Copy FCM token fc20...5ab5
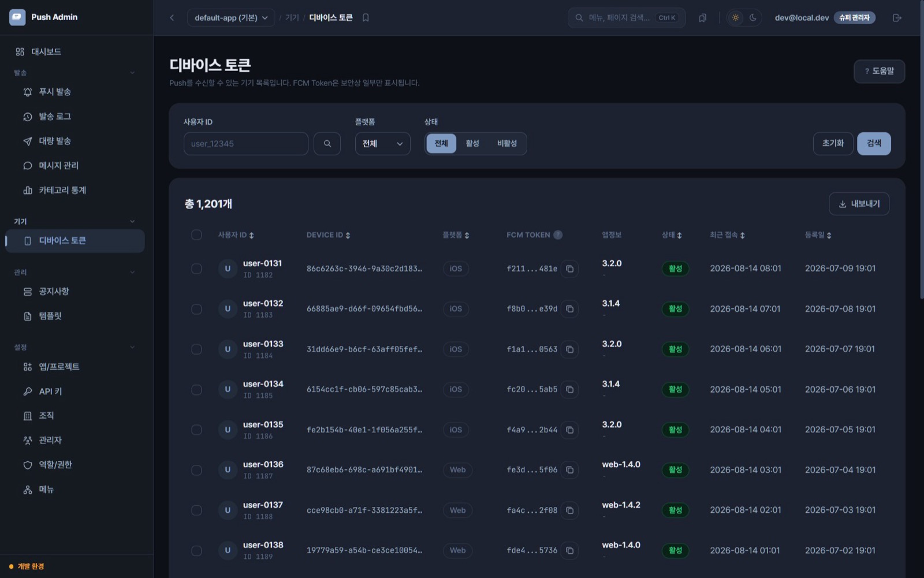Viewport: 924px width, 578px height. 569,390
